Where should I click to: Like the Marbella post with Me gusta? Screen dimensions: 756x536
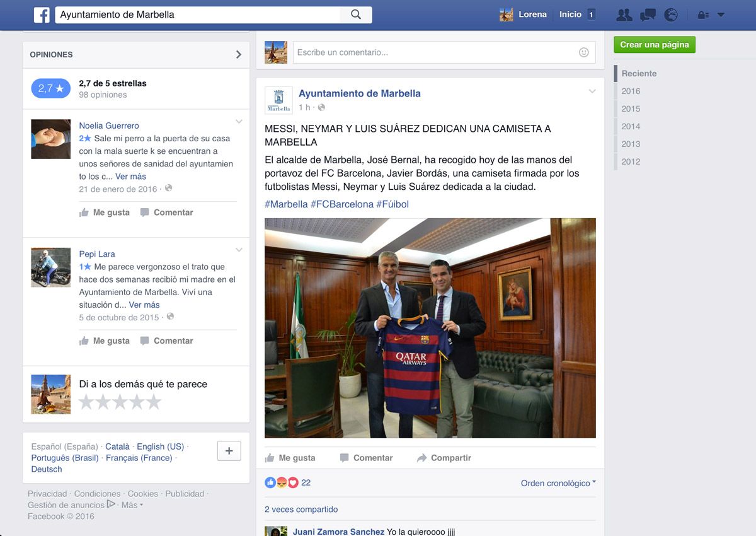pyautogui.click(x=290, y=458)
